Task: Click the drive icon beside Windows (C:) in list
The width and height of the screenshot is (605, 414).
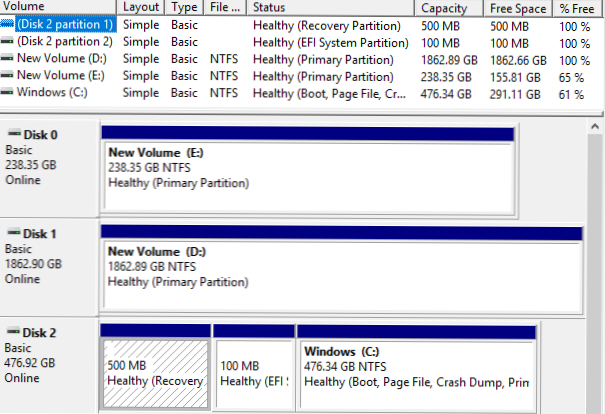Action: coord(7,92)
